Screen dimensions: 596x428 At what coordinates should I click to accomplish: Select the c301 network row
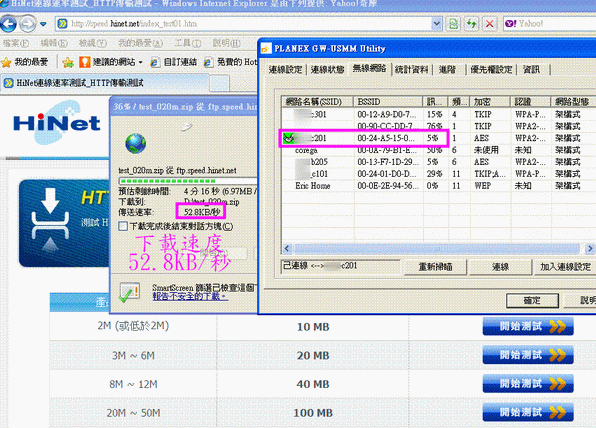coord(439,114)
